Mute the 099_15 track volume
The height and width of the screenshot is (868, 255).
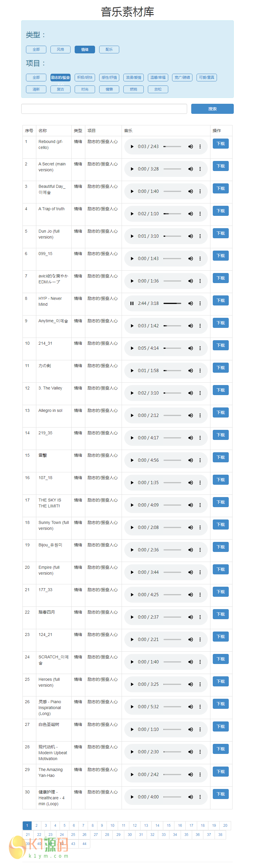191,259
